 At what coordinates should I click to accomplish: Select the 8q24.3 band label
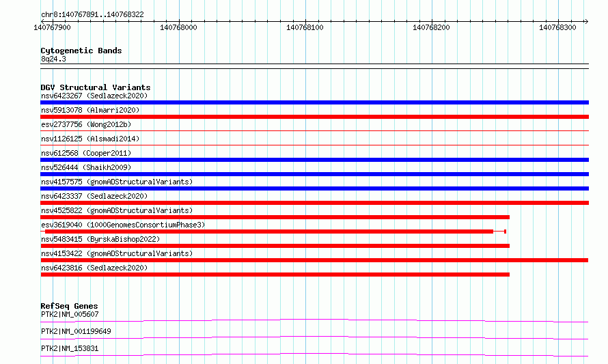tap(53, 59)
